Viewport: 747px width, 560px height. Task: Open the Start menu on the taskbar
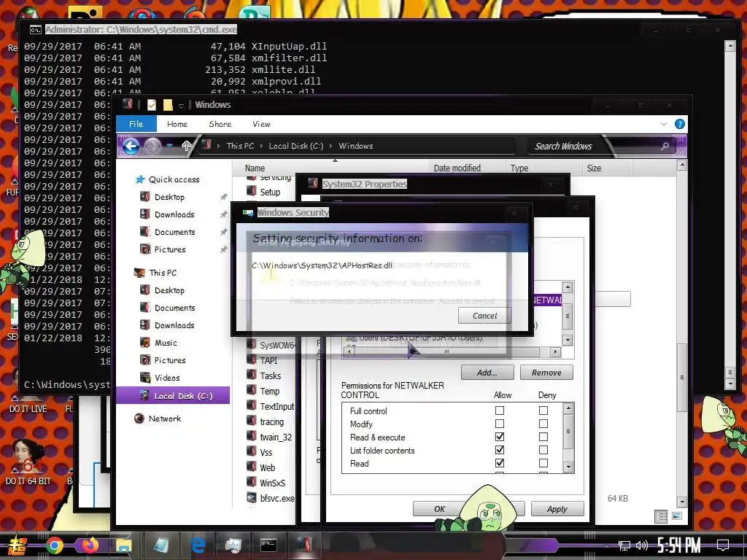click(17, 545)
